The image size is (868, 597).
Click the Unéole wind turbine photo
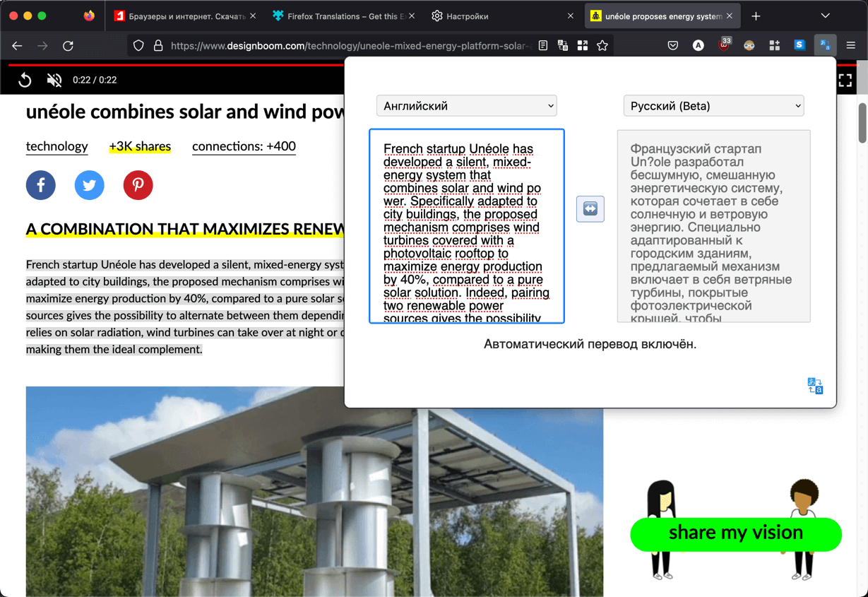(x=314, y=491)
